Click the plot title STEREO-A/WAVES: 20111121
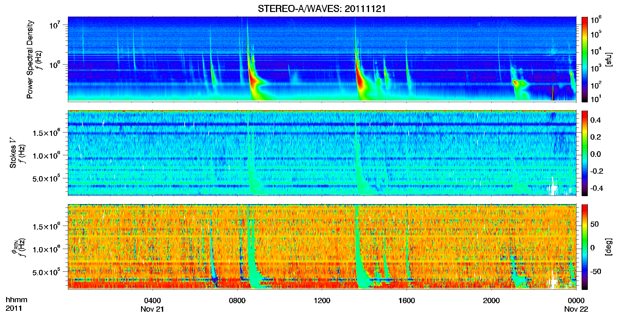 pos(322,9)
